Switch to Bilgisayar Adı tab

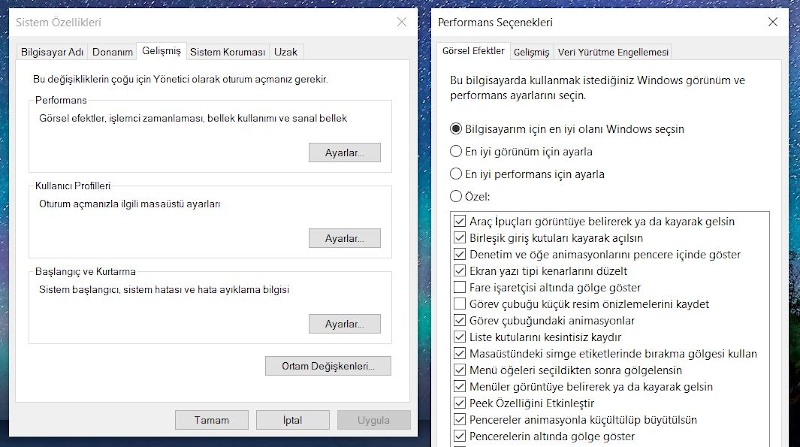click(54, 52)
